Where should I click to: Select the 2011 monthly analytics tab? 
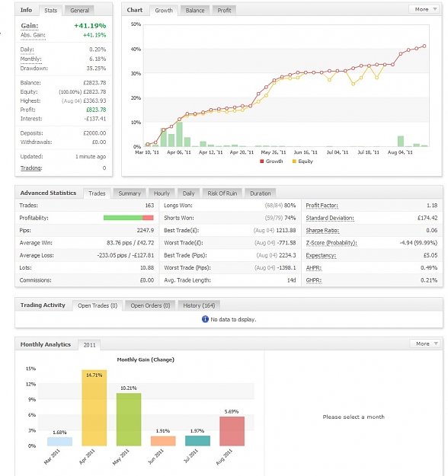coord(89,345)
